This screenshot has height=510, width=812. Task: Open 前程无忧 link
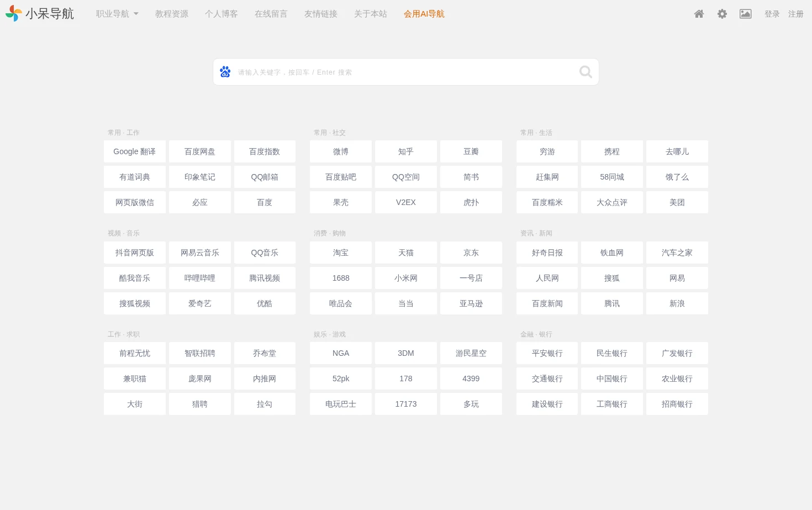click(x=135, y=353)
